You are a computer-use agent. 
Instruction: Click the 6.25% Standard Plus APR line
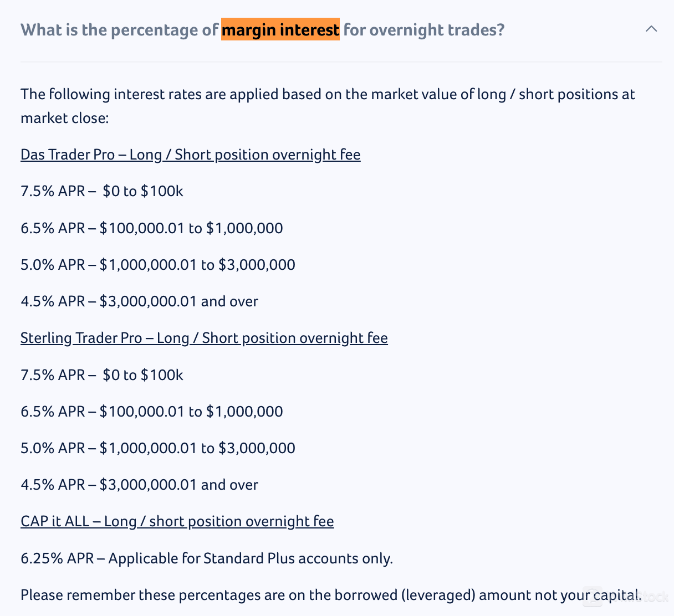[x=207, y=559]
